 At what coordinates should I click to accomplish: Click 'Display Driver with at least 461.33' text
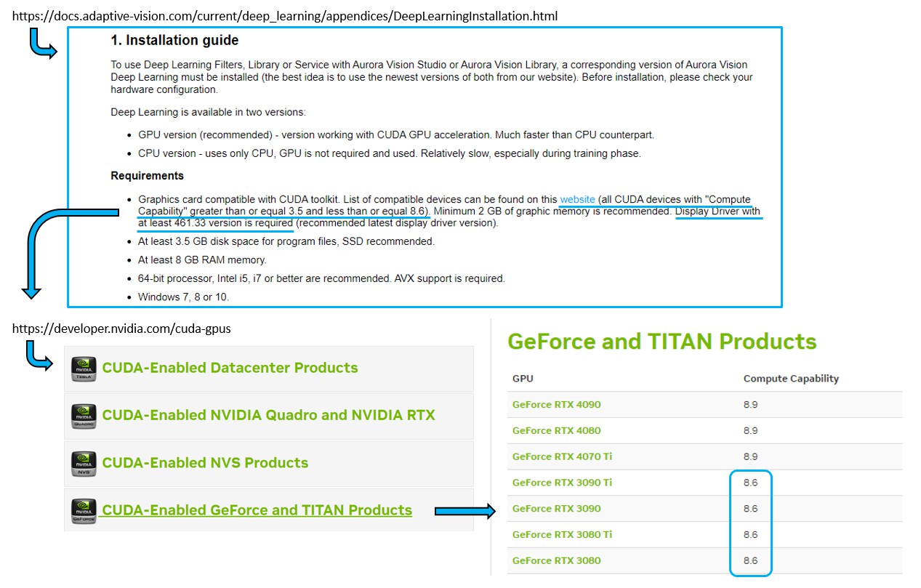point(449,217)
